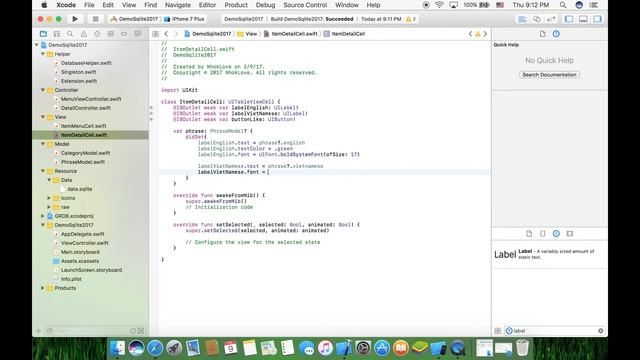Show the Code Snippet library

coord(542,233)
